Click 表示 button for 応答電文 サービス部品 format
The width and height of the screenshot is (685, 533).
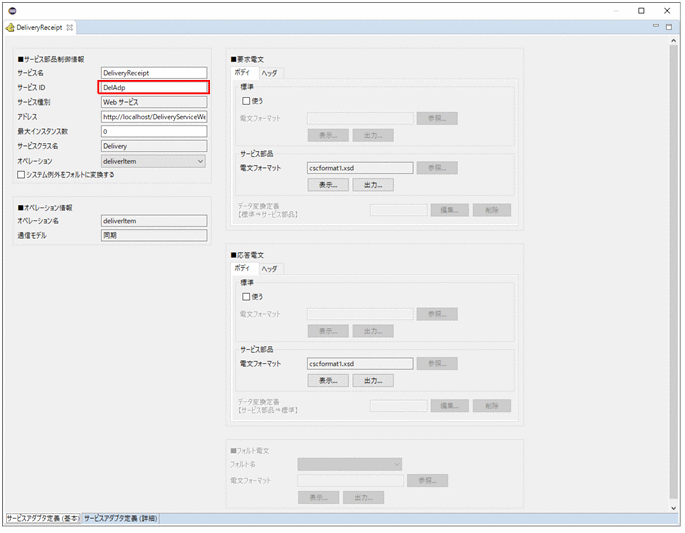pos(328,381)
